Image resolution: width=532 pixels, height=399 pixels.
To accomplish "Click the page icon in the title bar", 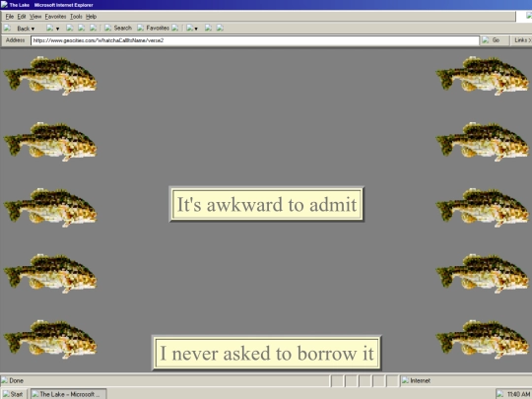I will 4,4.
